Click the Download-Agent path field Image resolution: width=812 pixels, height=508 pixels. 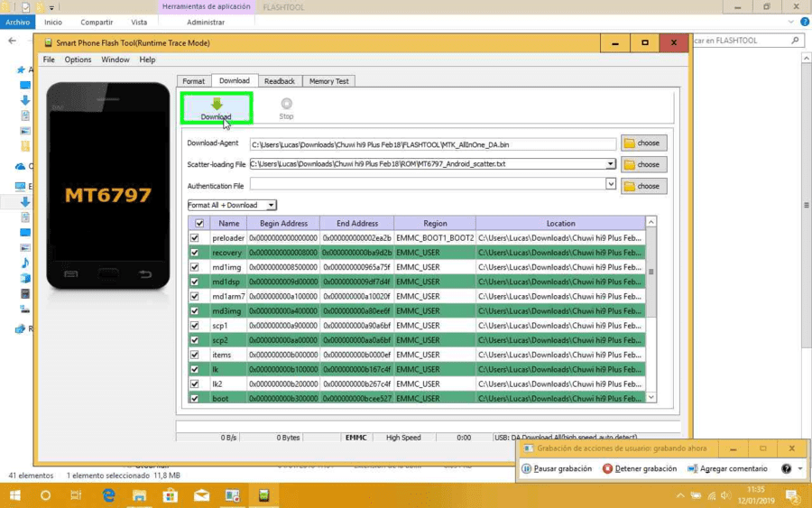coord(433,144)
